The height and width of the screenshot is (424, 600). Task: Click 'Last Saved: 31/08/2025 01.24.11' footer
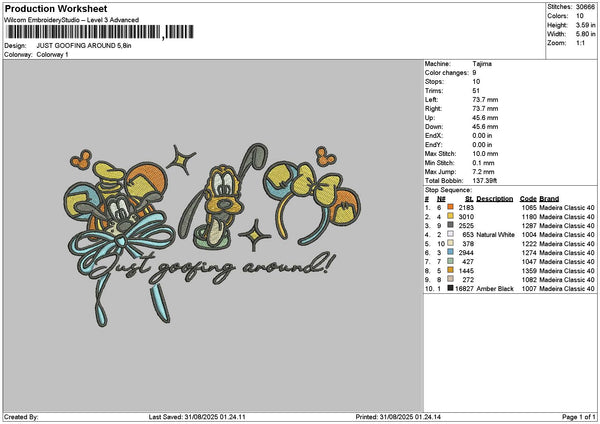197,417
